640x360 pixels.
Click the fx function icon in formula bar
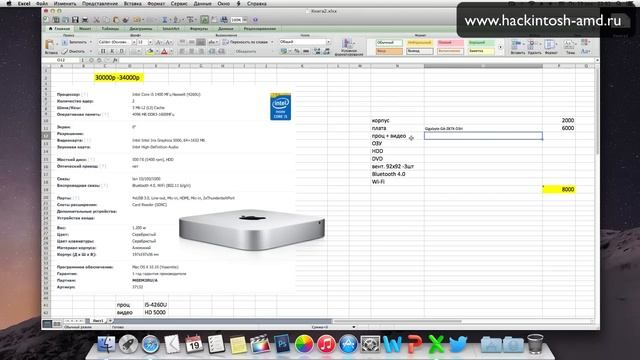[x=115, y=60]
